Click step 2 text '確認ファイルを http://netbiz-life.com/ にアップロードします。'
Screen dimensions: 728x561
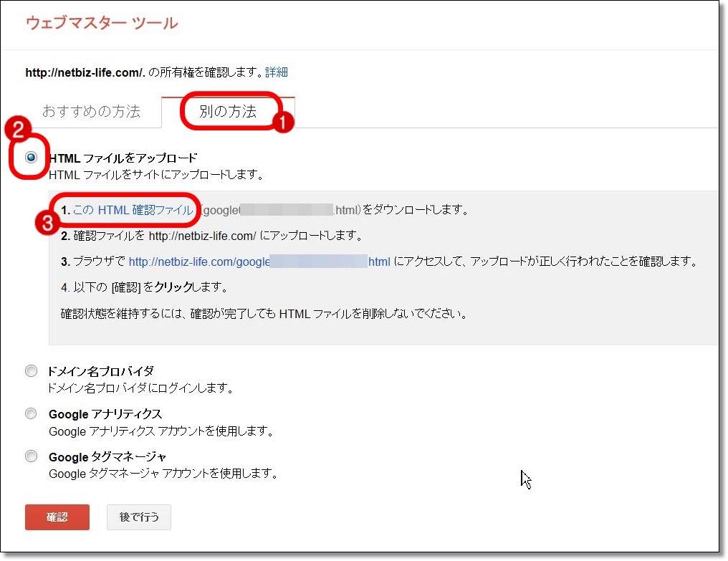click(x=218, y=236)
